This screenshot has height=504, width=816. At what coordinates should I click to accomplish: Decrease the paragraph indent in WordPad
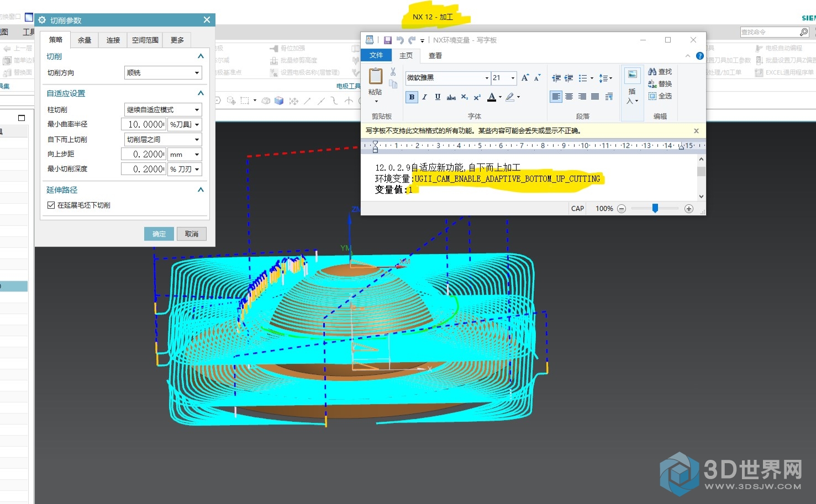pos(556,78)
